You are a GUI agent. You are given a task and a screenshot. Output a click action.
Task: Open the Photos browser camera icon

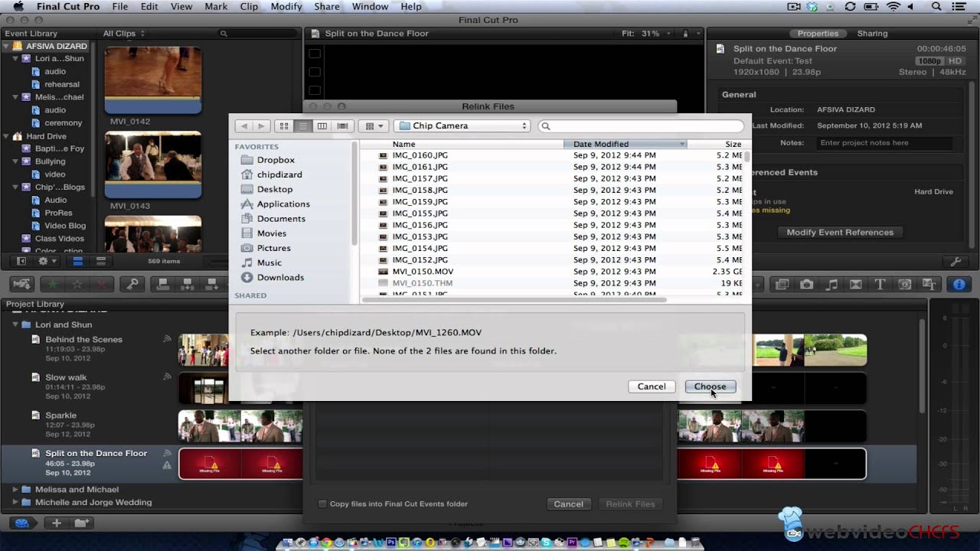pyautogui.click(x=806, y=285)
